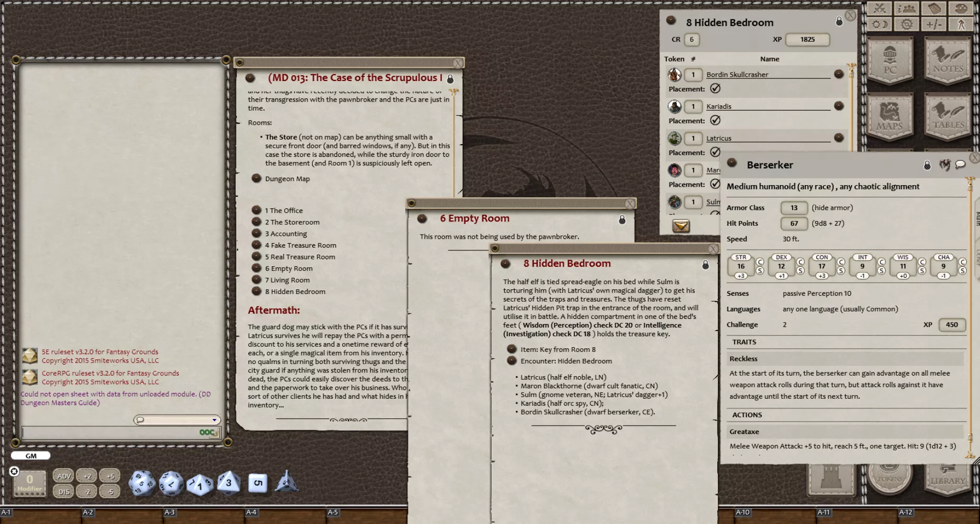Image resolution: width=980 pixels, height=524 pixels.
Task: Click -5 modifier button
Action: pyautogui.click(x=110, y=491)
